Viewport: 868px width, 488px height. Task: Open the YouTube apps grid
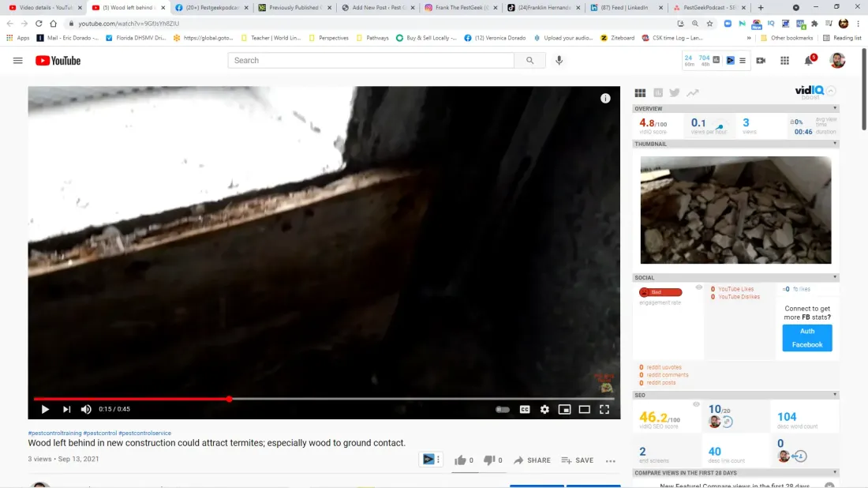(x=785, y=60)
